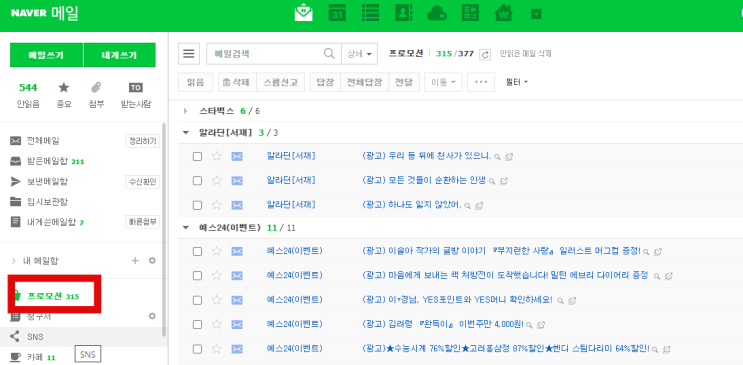Filter by TO recipient icon
This screenshot has height=365, width=743.
136,88
